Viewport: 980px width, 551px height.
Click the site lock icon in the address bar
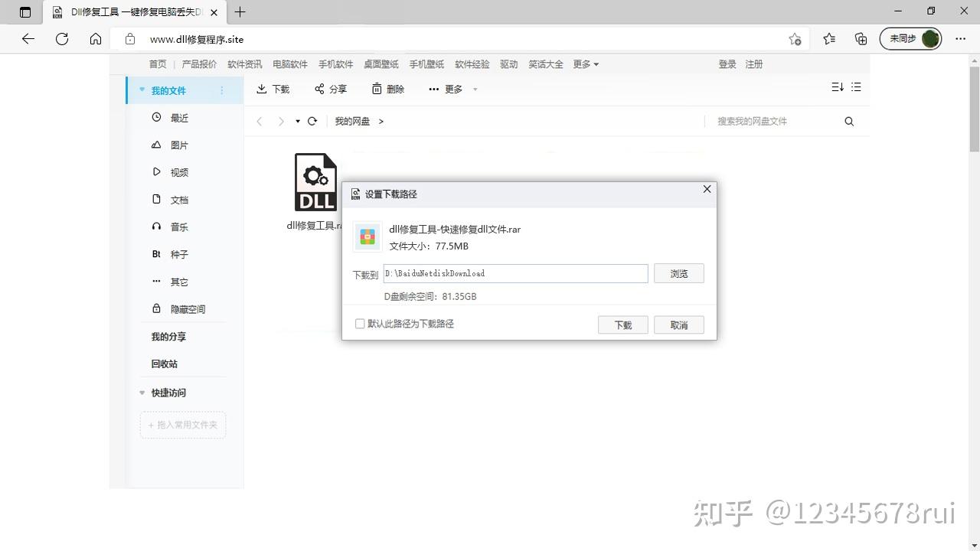click(130, 39)
